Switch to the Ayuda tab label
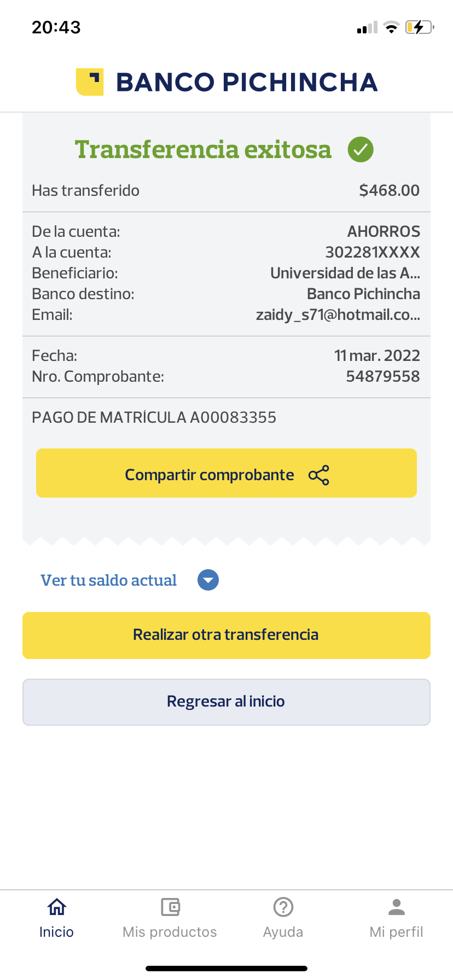Image resolution: width=453 pixels, height=980 pixels. (283, 932)
